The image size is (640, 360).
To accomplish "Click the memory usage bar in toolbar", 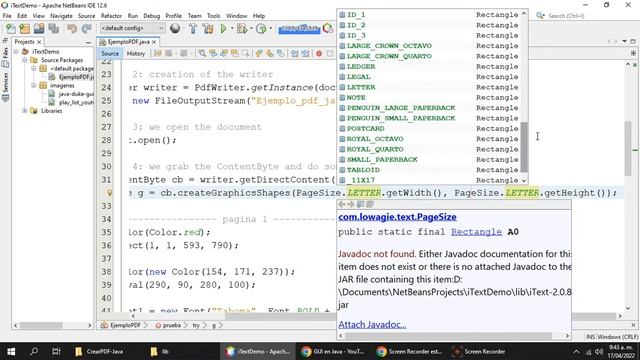I will pyautogui.click(x=299, y=29).
